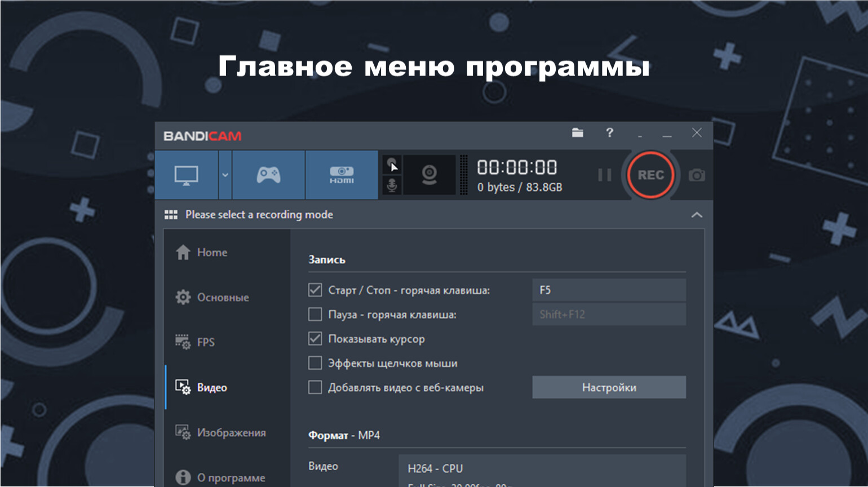Select game recording mode gamepad icon

click(x=268, y=175)
